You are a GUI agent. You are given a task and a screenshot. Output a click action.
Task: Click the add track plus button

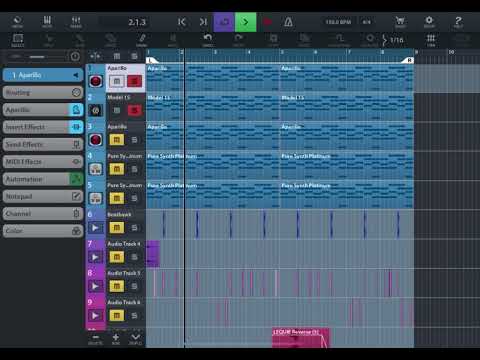click(116, 339)
